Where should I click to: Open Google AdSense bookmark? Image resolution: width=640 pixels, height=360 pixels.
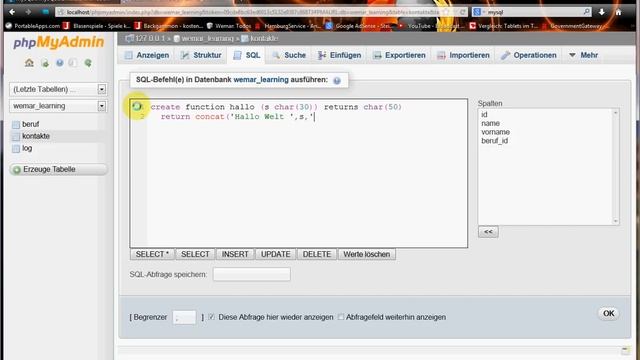click(x=358, y=26)
